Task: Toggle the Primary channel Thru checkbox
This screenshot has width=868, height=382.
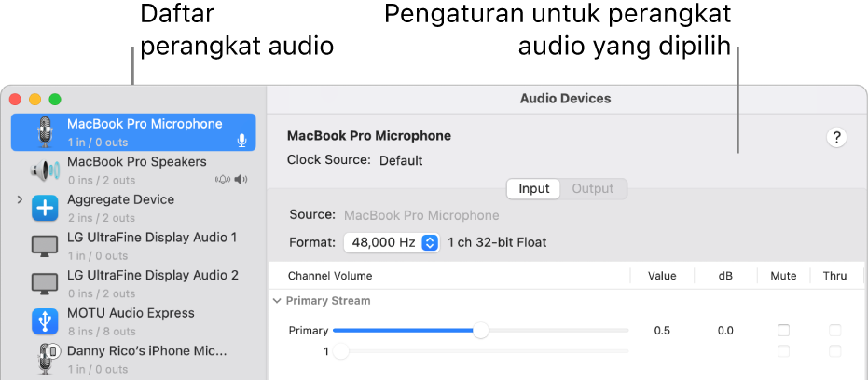Action: click(834, 331)
